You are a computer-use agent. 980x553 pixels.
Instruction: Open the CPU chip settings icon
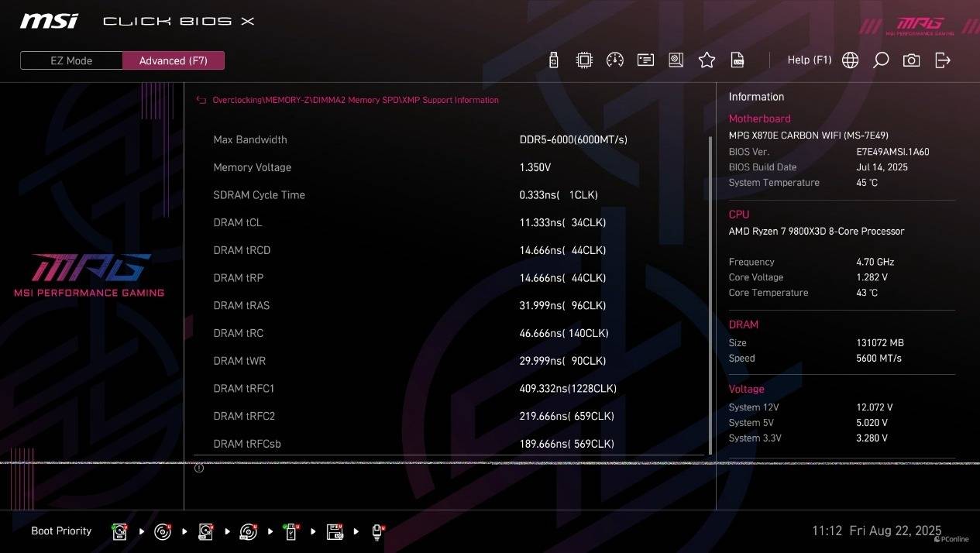point(584,60)
